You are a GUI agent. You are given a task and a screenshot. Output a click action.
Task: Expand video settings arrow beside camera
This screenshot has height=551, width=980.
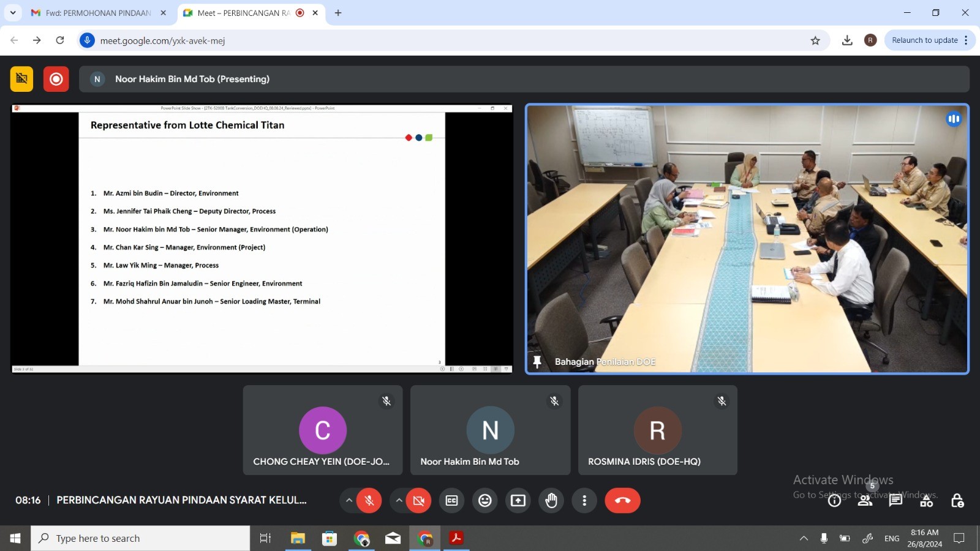click(x=399, y=501)
